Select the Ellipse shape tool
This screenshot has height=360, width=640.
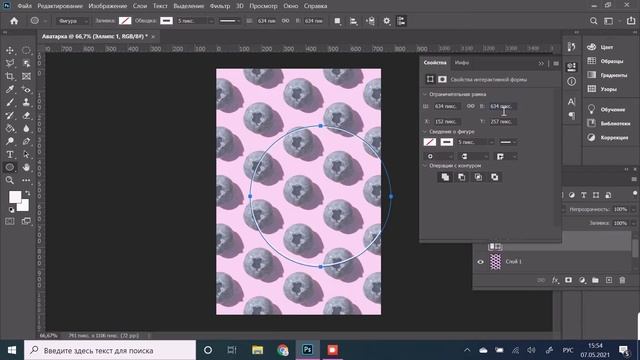(x=10, y=167)
